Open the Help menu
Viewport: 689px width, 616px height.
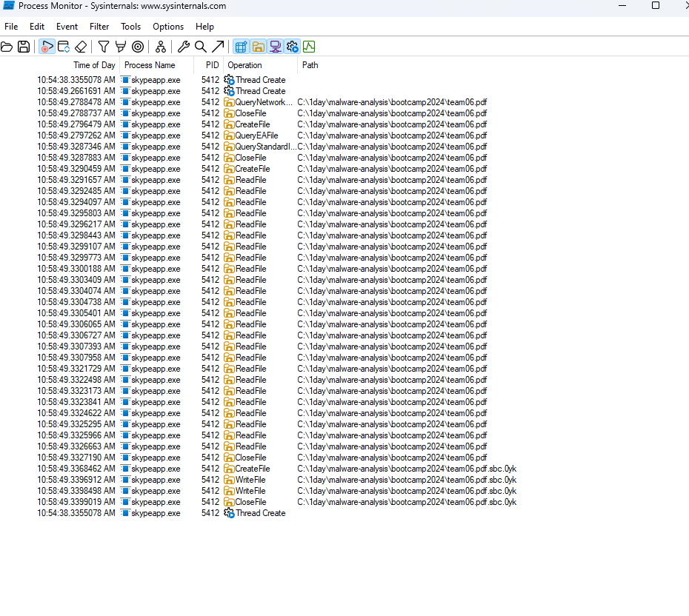pos(204,27)
